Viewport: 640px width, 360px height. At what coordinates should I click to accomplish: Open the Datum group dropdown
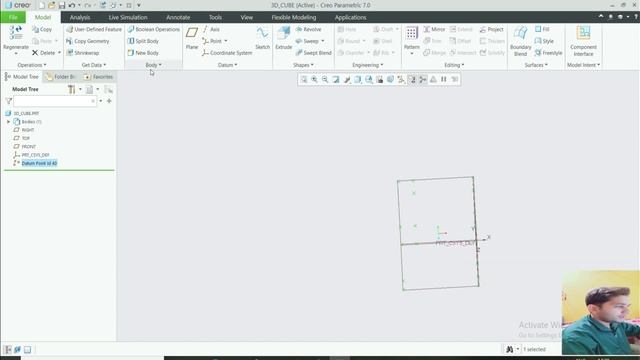pos(227,65)
